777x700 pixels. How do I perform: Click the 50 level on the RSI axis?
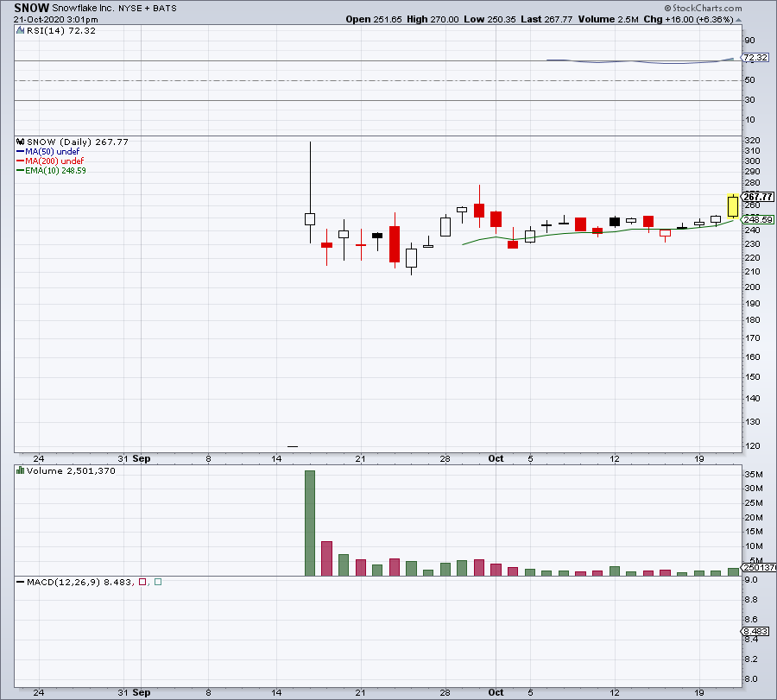coord(749,79)
